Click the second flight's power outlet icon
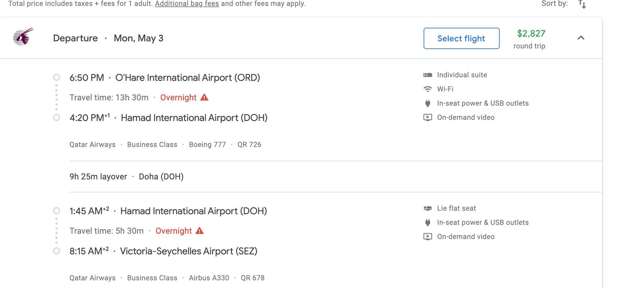 [428, 223]
